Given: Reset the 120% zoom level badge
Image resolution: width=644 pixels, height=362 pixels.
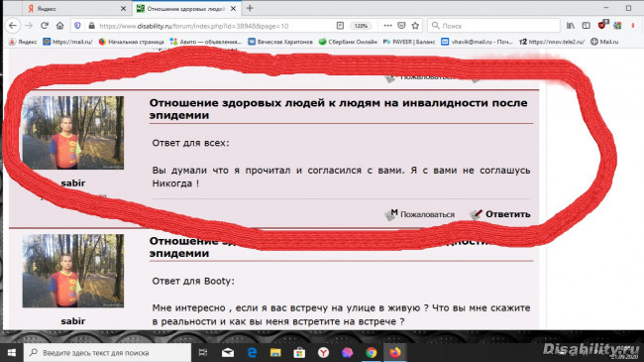Looking at the screenshot, I should [361, 26].
